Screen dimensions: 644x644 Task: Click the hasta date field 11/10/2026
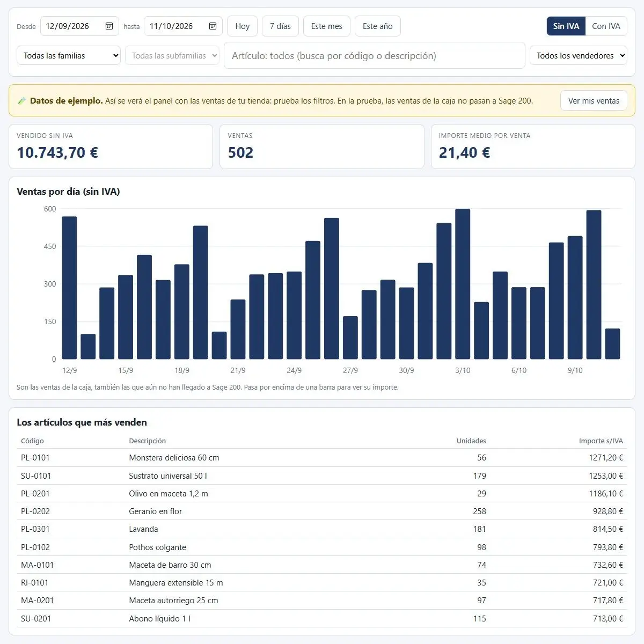tap(183, 26)
